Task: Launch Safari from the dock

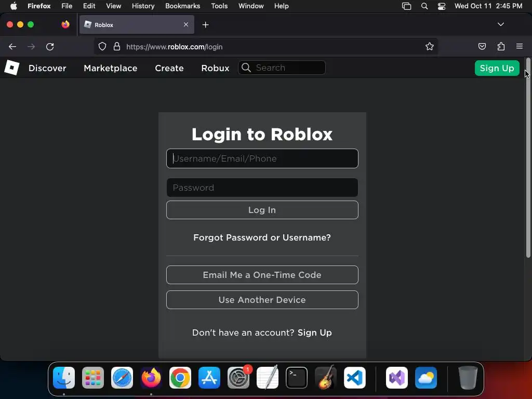Action: click(122, 378)
